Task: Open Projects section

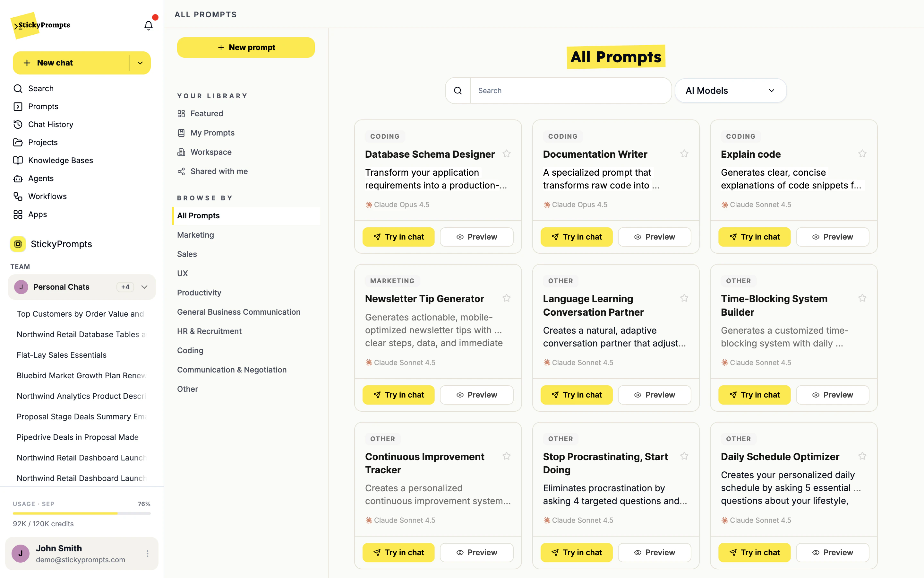Action: tap(35, 143)
